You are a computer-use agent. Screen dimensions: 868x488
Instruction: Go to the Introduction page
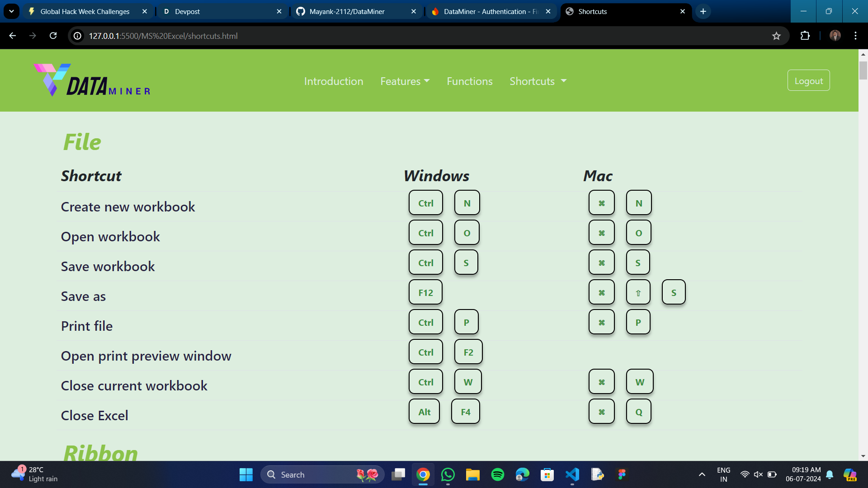[334, 81]
